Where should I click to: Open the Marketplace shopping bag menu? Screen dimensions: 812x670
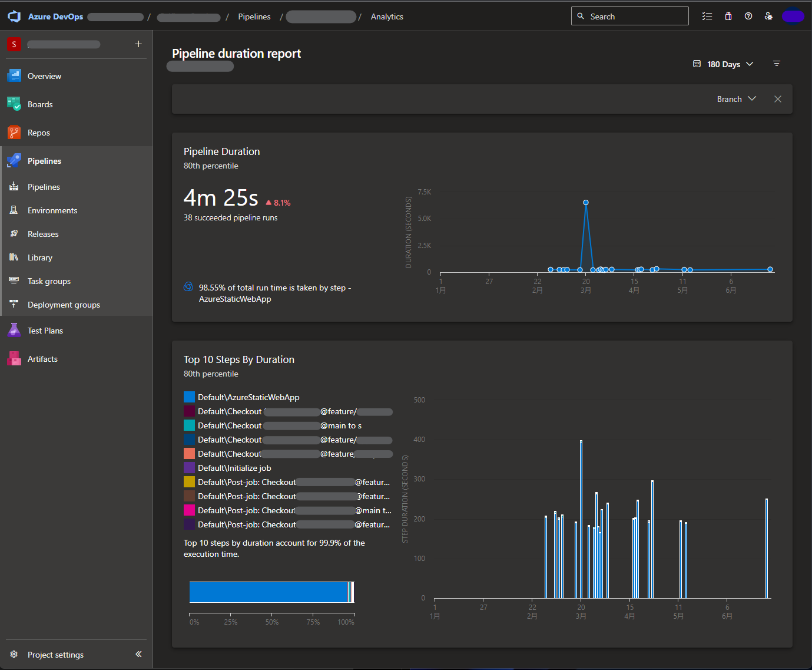pyautogui.click(x=728, y=16)
